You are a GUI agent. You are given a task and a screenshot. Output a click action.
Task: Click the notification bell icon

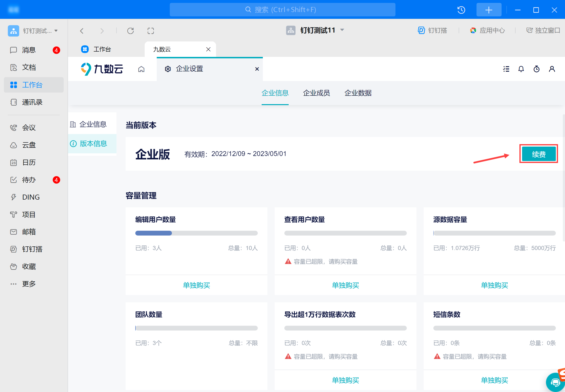(x=521, y=69)
